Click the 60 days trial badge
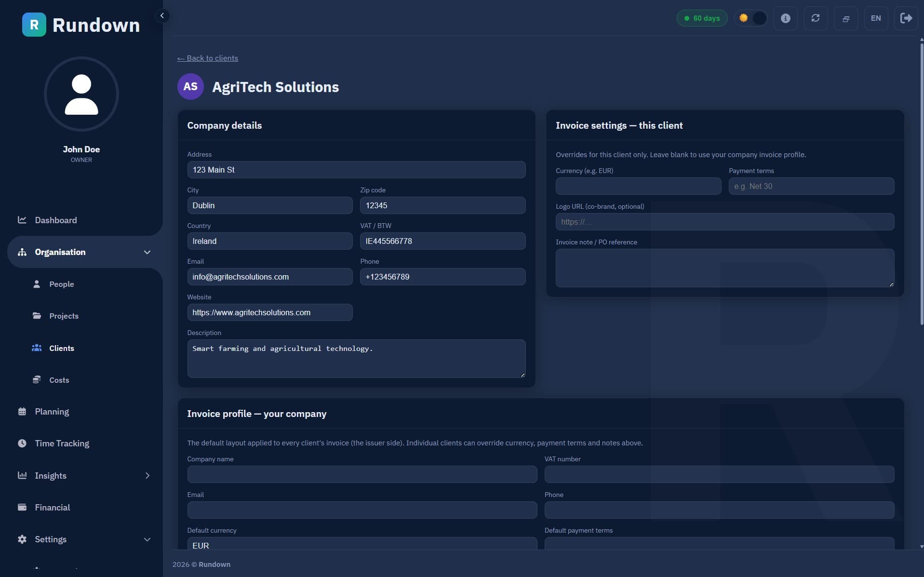This screenshot has height=577, width=924. (x=702, y=18)
